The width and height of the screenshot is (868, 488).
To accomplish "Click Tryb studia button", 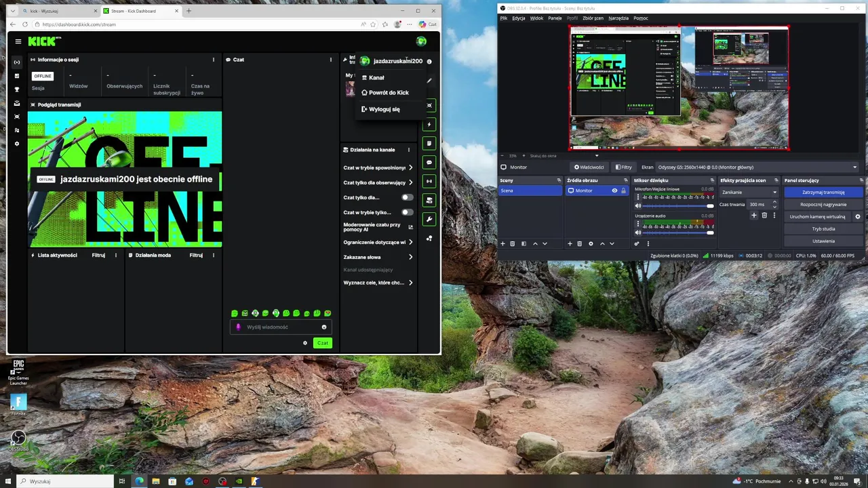I will [x=823, y=229].
